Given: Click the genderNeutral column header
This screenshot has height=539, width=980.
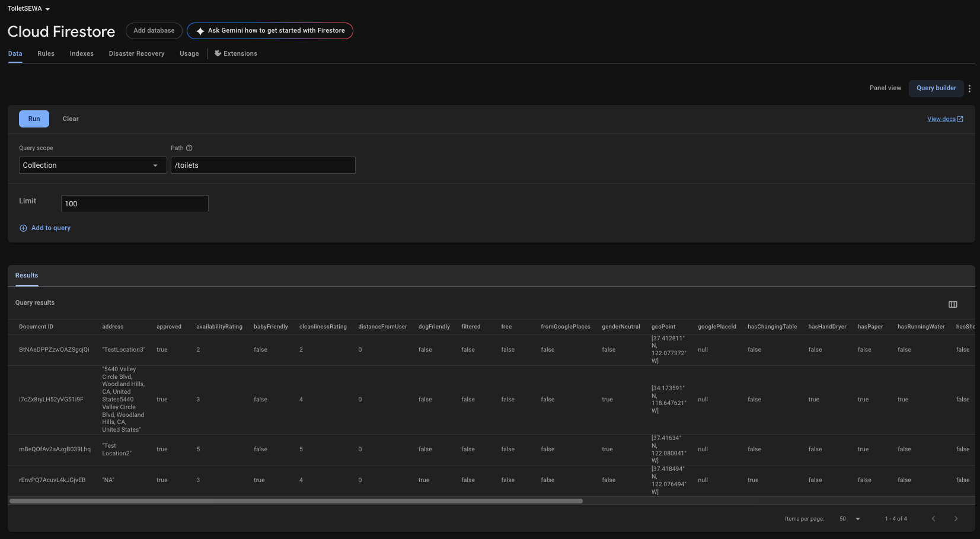Looking at the screenshot, I should (621, 327).
